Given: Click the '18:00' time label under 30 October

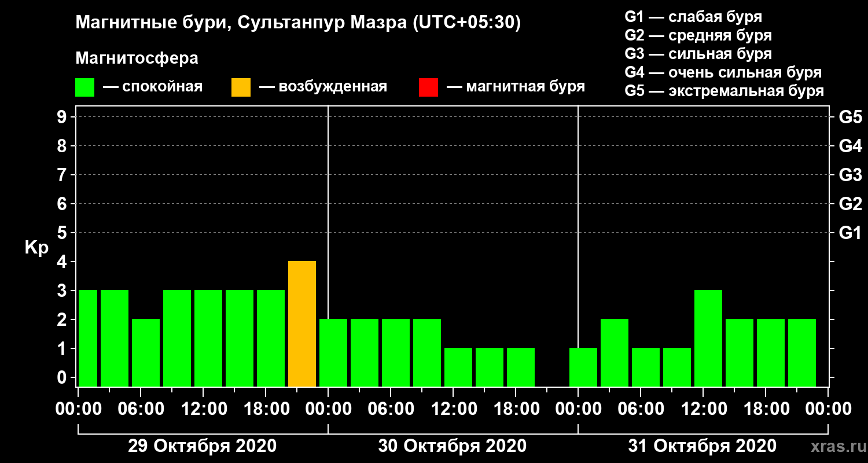Looking at the screenshot, I should point(516,409).
